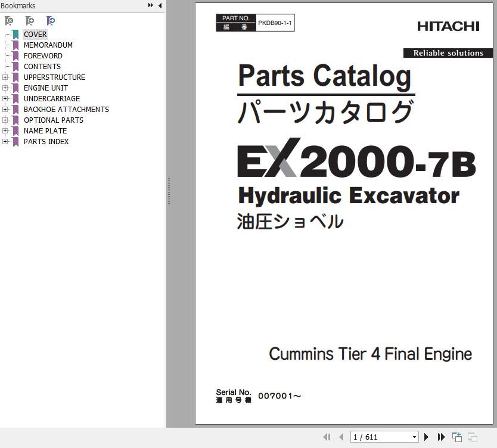497x448 pixels.
Task: Select the MEMORANDUM bookmark
Action: click(x=48, y=45)
